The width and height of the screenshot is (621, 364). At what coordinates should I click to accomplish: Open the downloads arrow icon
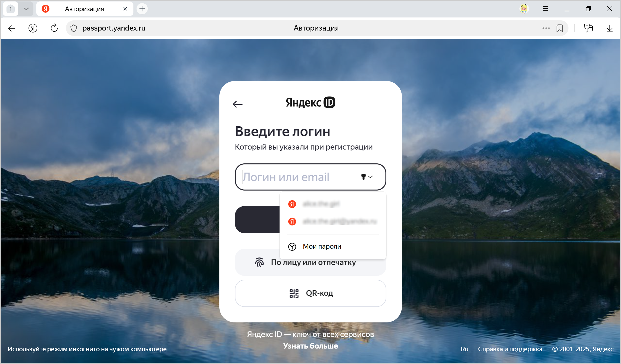609,28
